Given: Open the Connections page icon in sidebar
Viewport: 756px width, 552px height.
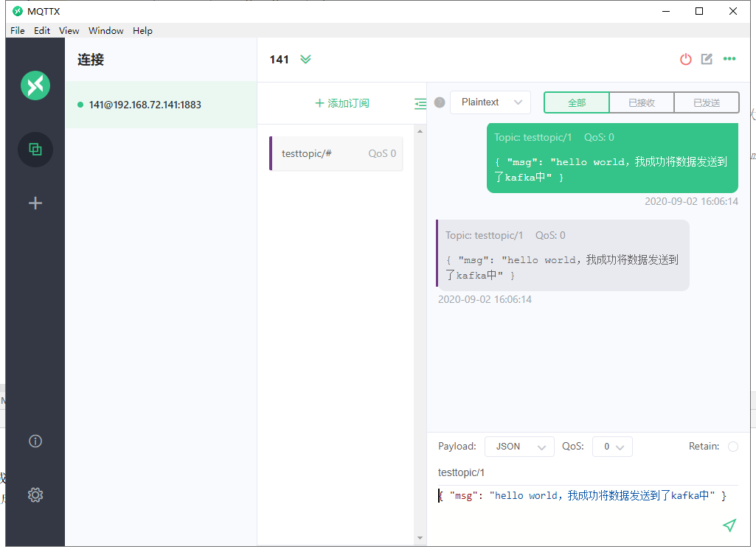Looking at the screenshot, I should coord(35,150).
